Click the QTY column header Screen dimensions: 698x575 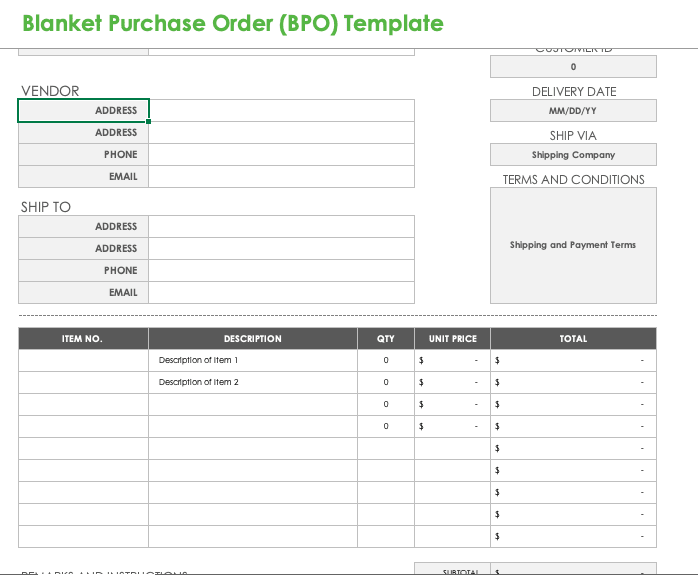(x=386, y=339)
